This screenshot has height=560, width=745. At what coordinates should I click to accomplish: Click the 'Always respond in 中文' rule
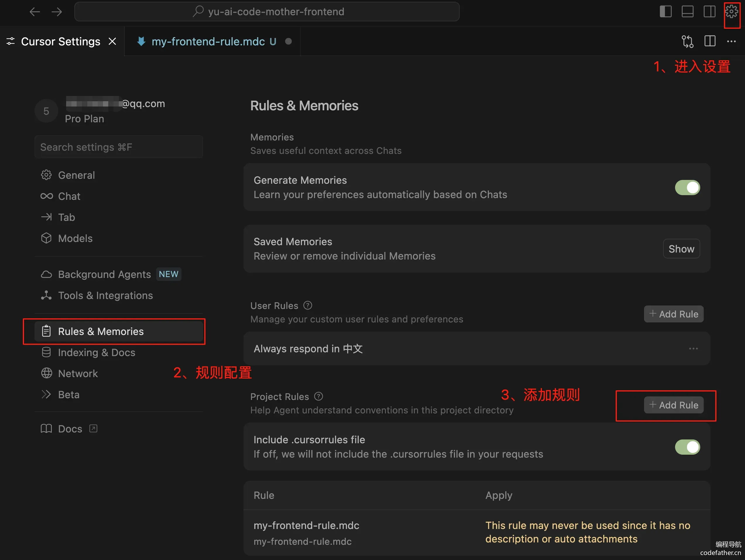(x=477, y=348)
